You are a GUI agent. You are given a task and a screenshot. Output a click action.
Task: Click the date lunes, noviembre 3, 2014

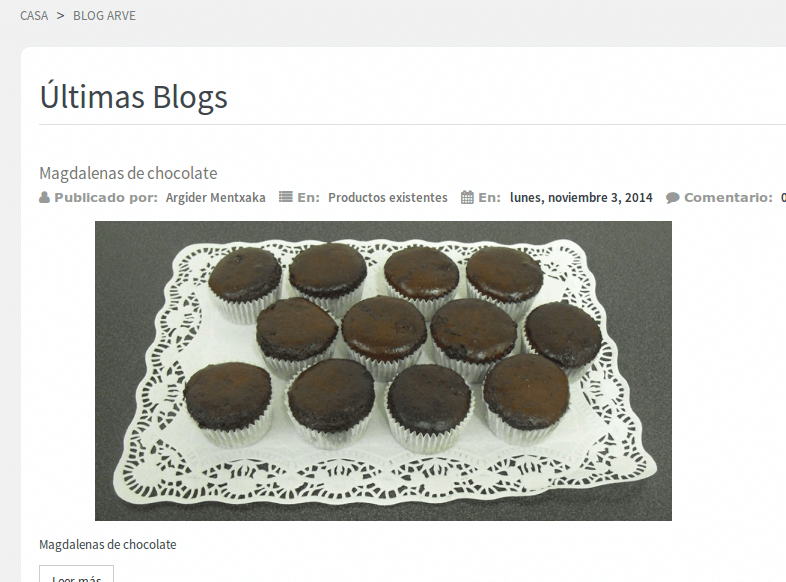(x=581, y=198)
